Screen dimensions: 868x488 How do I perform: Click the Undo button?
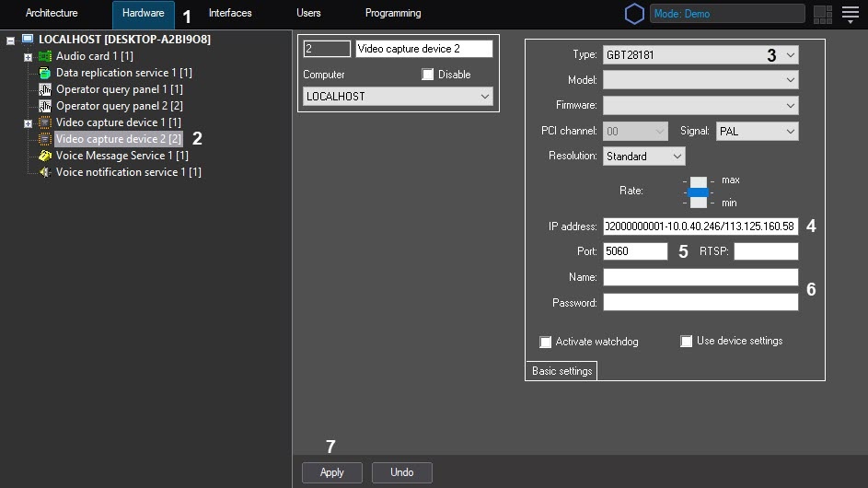point(401,472)
